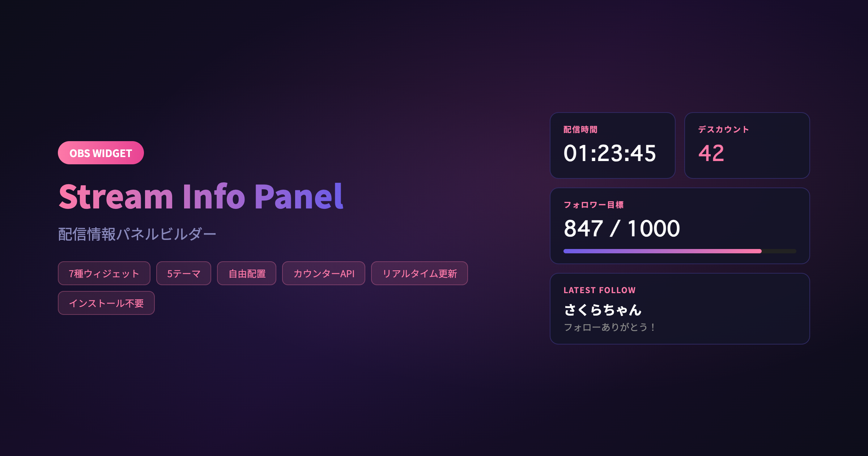This screenshot has height=456, width=868.
Task: Click the カウンターAPI tag
Action: [x=324, y=274]
